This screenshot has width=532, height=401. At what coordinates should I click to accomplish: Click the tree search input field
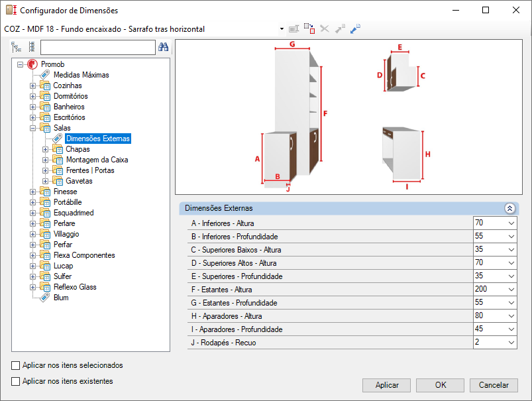97,47
